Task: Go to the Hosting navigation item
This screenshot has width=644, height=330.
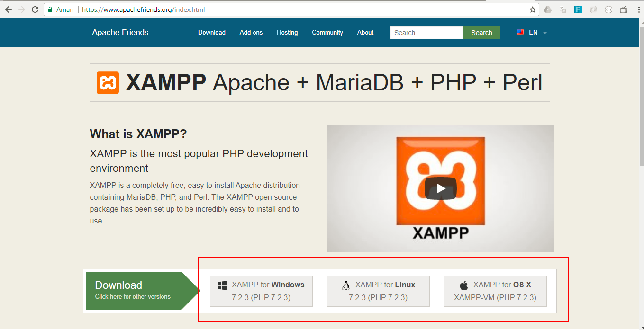Action: 287,32
